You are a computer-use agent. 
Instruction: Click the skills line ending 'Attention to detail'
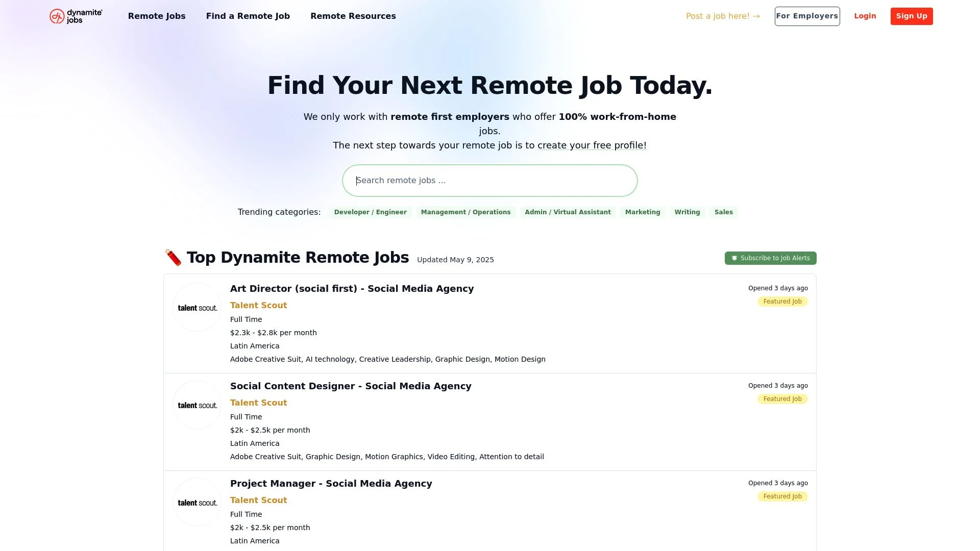click(387, 457)
